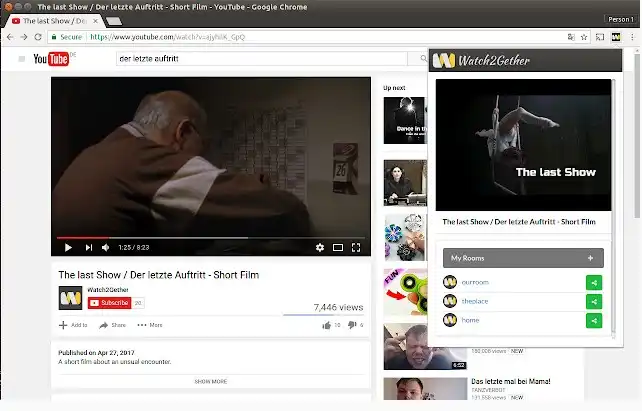This screenshot has height=411, width=642.
Task: Share the home room via green button
Action: [595, 320]
